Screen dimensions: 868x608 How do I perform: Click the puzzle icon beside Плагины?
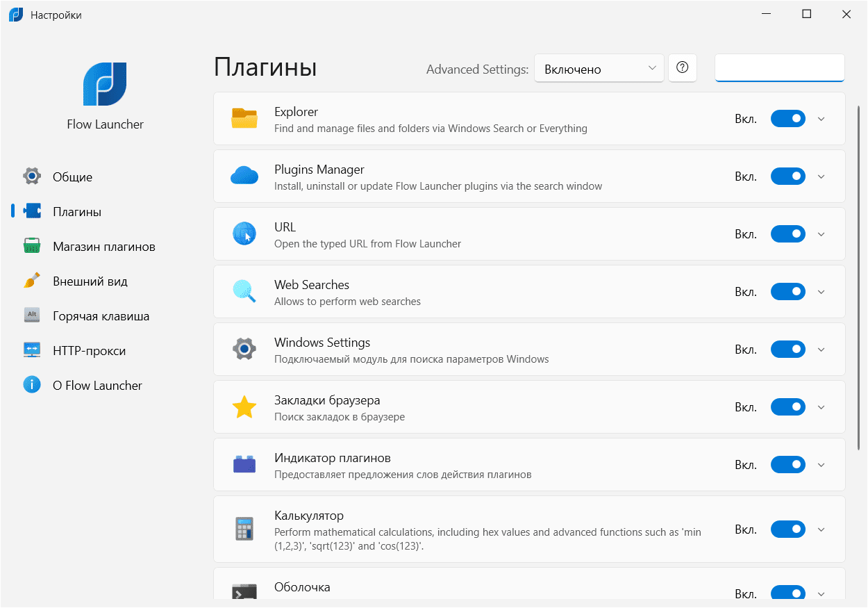pyautogui.click(x=32, y=211)
